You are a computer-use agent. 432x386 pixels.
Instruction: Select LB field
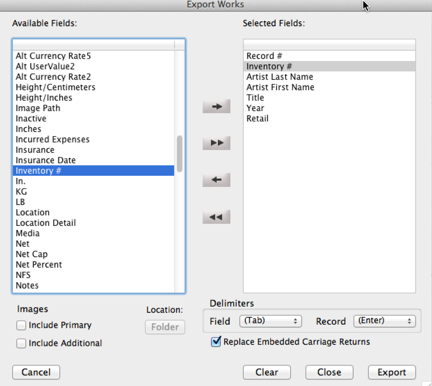coord(93,202)
